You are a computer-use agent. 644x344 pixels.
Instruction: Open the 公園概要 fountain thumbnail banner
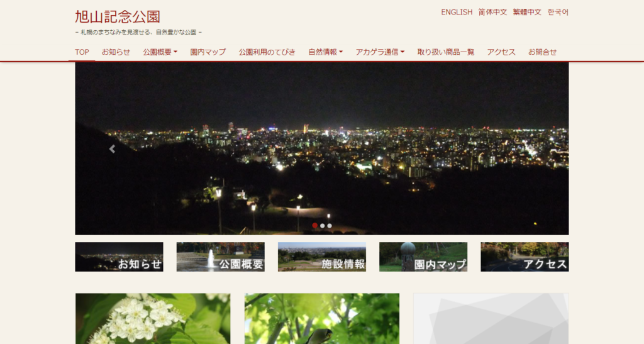coord(221,257)
